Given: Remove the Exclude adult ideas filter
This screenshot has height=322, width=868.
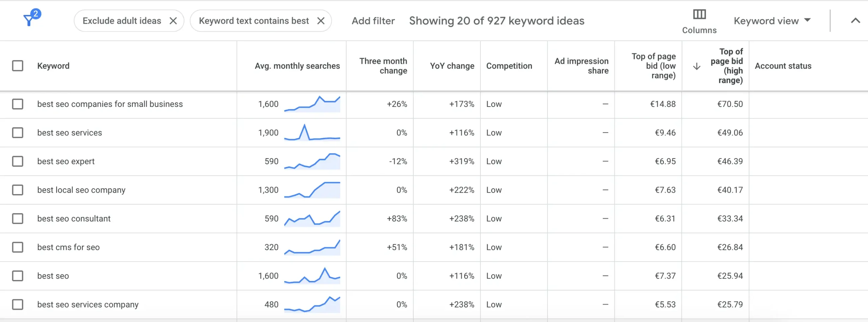Looking at the screenshot, I should point(173,21).
